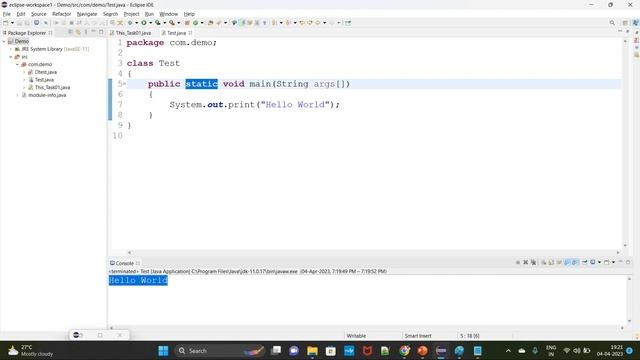Expand the module-info.java tree node
Image resolution: width=640 pixels, height=360 pixels.
(18, 95)
